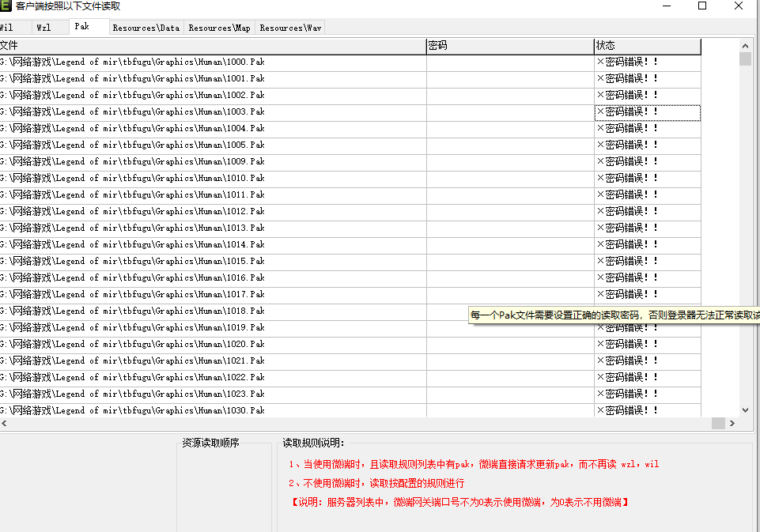The image size is (760, 532).
Task: Maximize the window
Action: pos(702,6)
